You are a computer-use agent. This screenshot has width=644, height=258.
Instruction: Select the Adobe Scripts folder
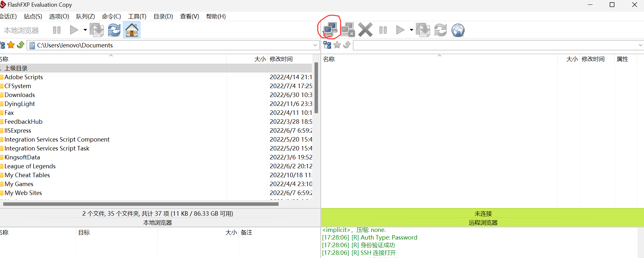(24, 77)
